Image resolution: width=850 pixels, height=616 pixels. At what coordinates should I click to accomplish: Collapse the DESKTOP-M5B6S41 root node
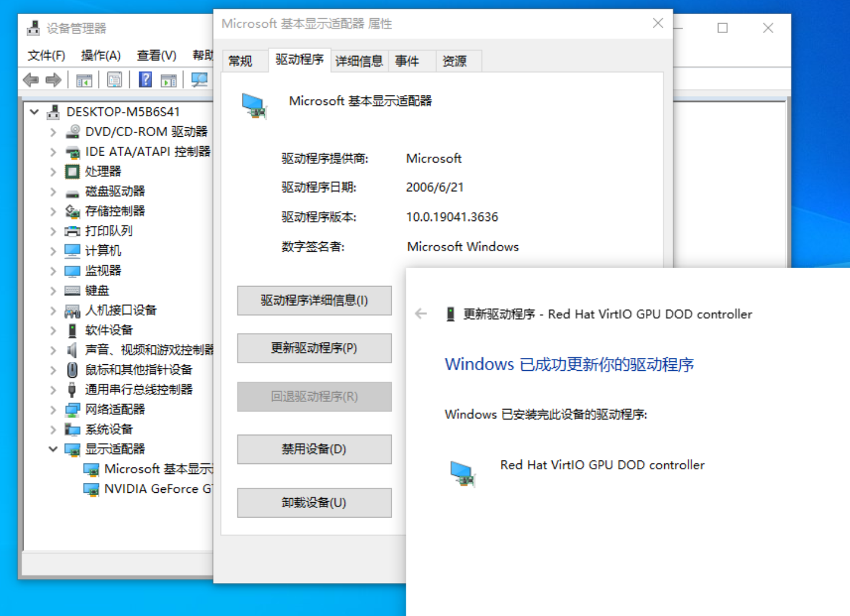[x=34, y=111]
